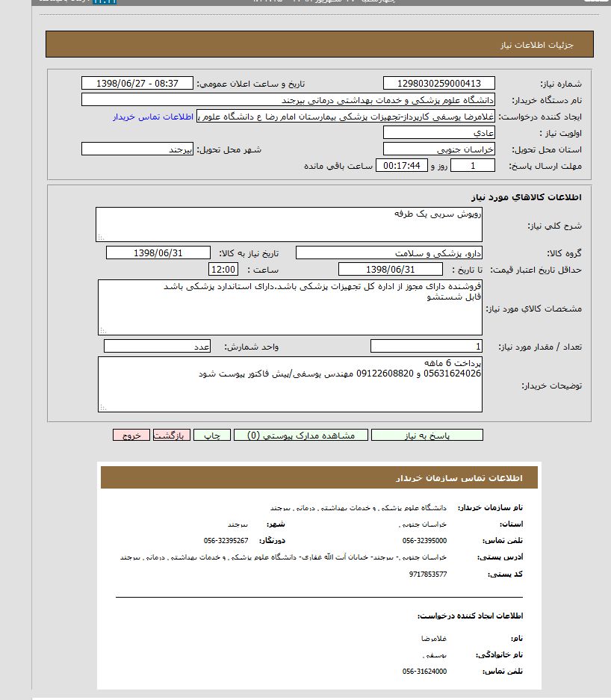Click inside the شرح کلی نیاز textarea
Image resolution: width=611 pixels, height=700 pixels.
(288, 224)
